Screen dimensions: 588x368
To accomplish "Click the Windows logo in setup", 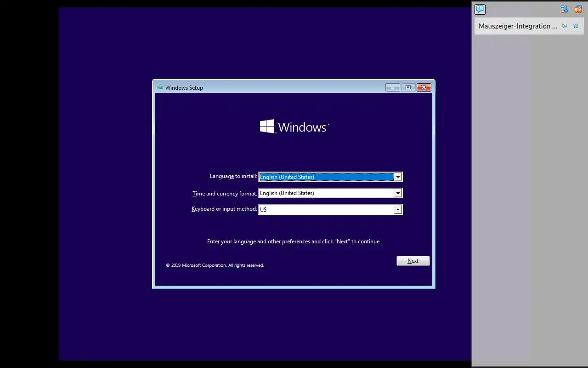I will click(x=294, y=126).
